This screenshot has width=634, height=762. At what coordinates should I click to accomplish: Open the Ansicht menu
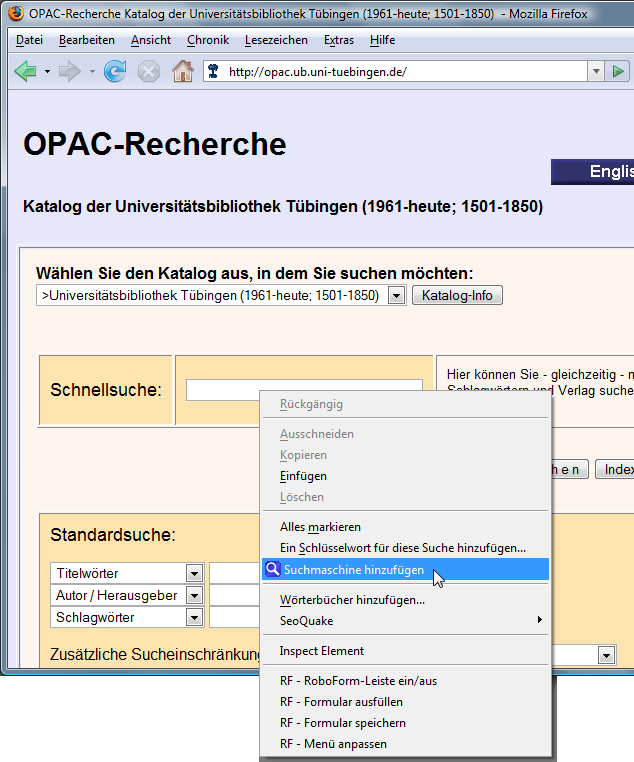[151, 40]
